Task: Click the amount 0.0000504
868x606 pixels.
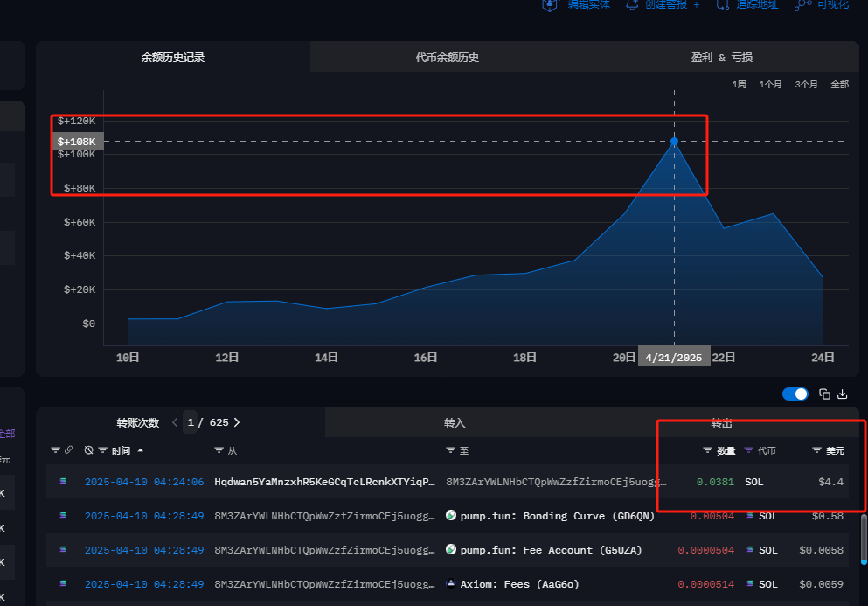Action: point(705,550)
